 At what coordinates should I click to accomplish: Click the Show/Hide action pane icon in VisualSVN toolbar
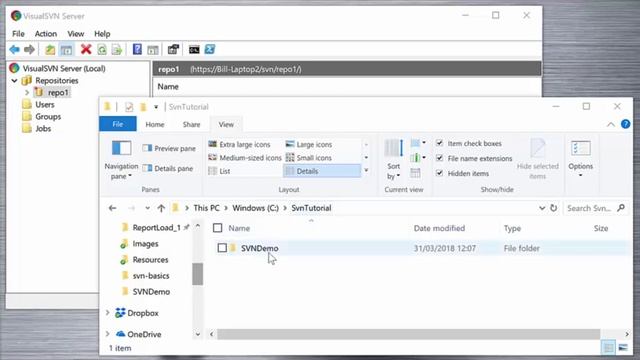pos(153,50)
